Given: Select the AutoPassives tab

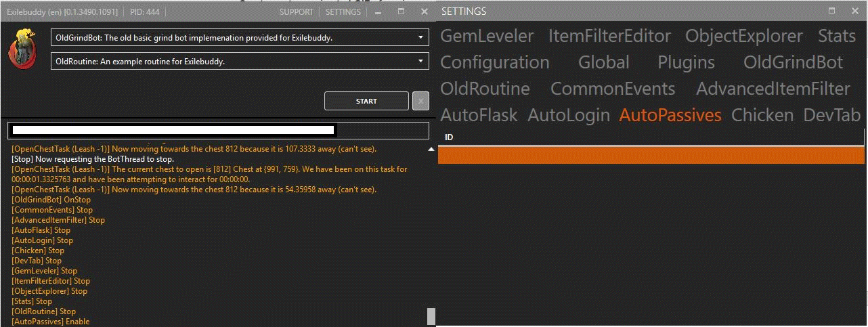Looking at the screenshot, I should [x=670, y=115].
